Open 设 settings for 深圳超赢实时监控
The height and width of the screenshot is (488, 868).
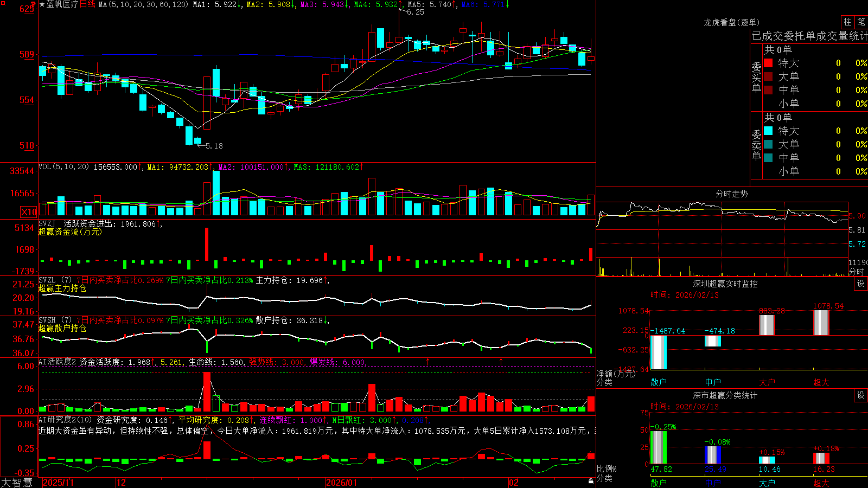(861, 284)
